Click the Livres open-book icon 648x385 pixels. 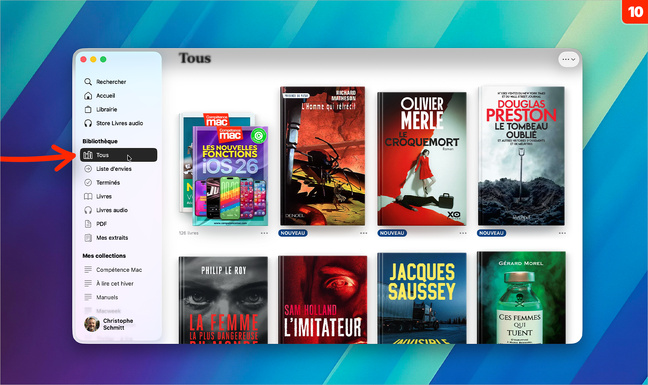[x=88, y=197]
